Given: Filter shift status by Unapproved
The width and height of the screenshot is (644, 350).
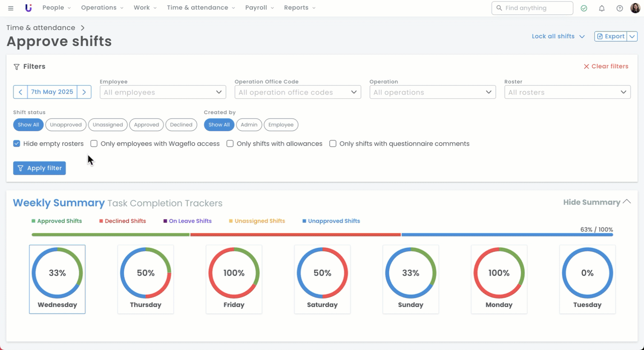Looking at the screenshot, I should coord(66,125).
